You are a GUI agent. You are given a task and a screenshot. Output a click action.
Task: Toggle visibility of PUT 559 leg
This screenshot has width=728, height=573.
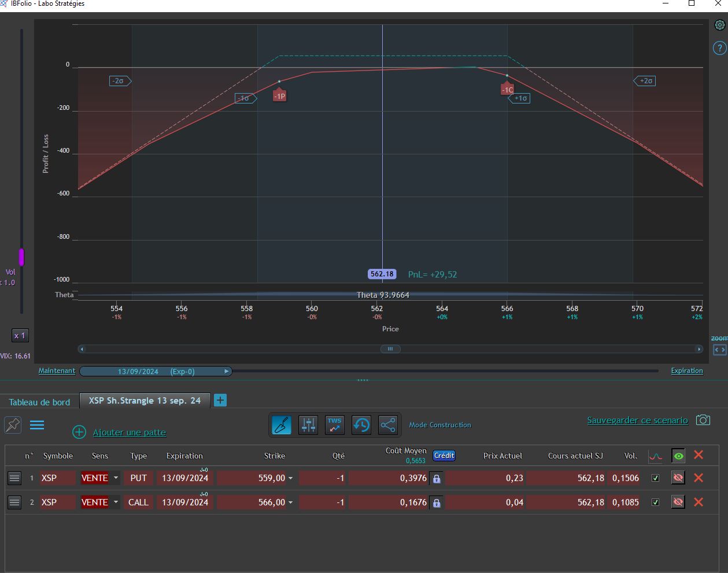(x=678, y=478)
